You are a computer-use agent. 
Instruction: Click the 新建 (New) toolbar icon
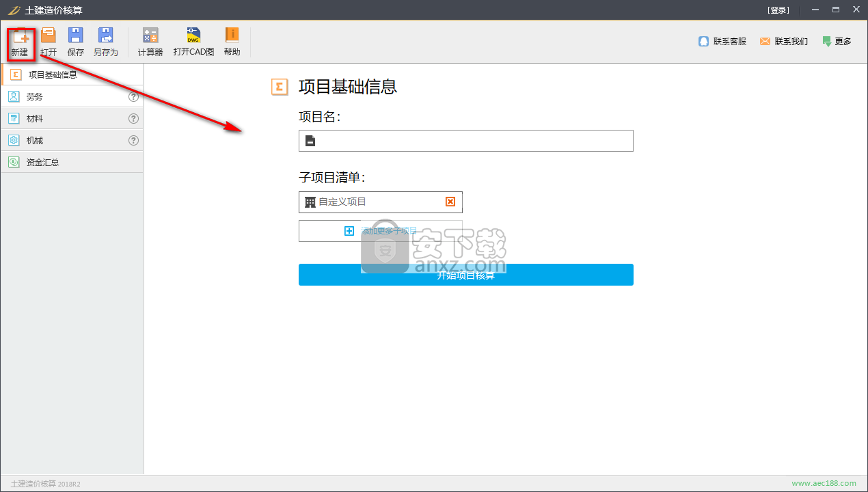(x=19, y=42)
